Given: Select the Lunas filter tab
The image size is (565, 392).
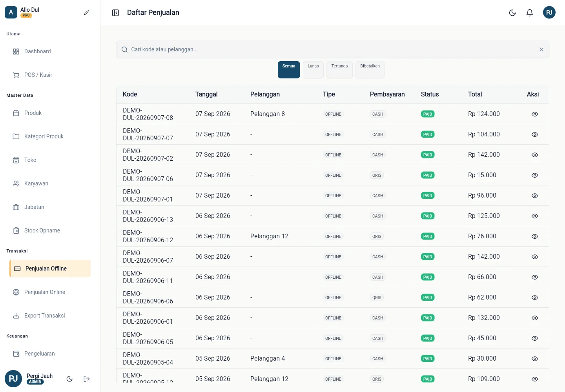Looking at the screenshot, I should tap(313, 70).
